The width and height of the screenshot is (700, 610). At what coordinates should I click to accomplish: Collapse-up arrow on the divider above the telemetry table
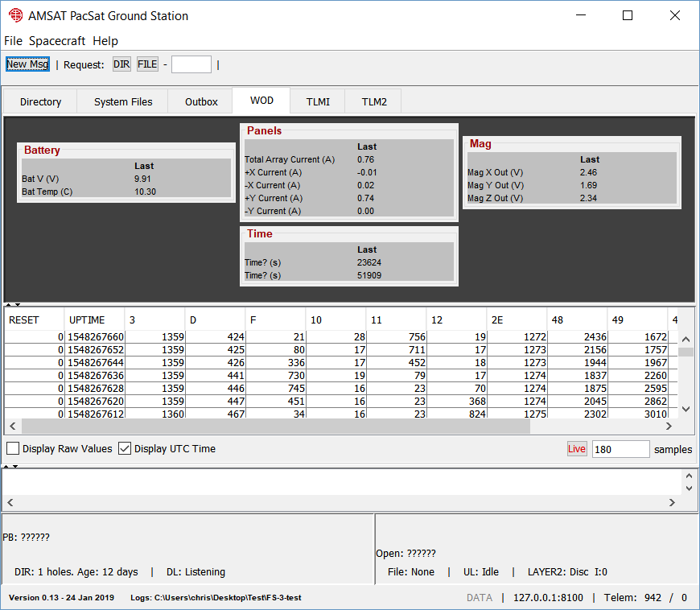click(x=9, y=304)
